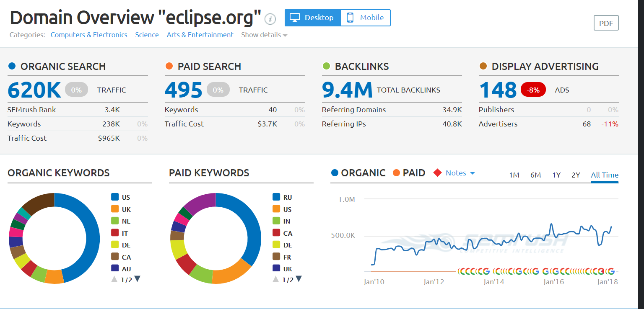Click the mobile phone icon
The height and width of the screenshot is (309, 644).
tap(350, 18)
